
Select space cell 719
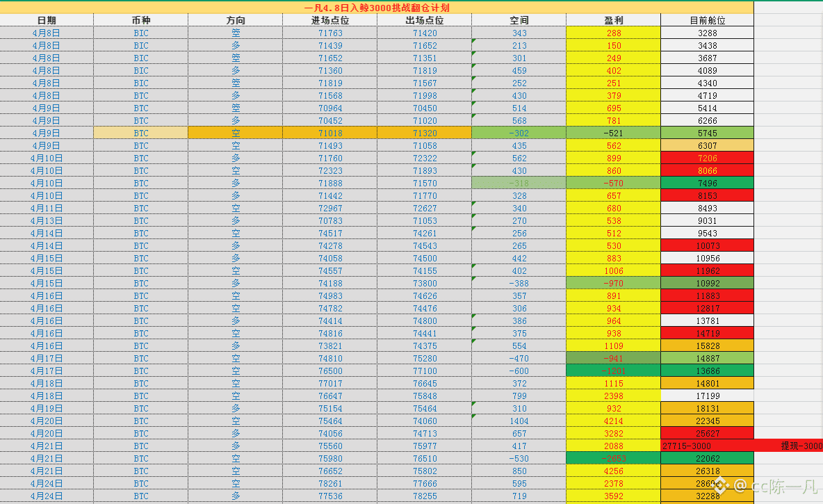point(519,496)
